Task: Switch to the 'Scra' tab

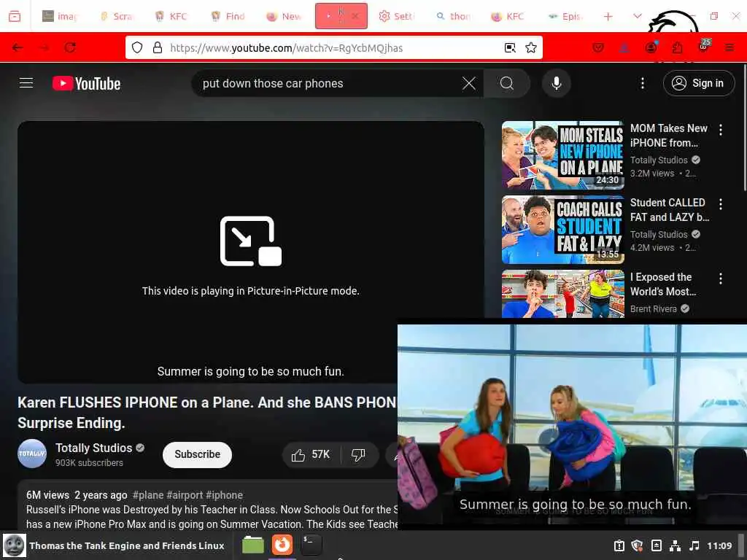Action: [117, 16]
